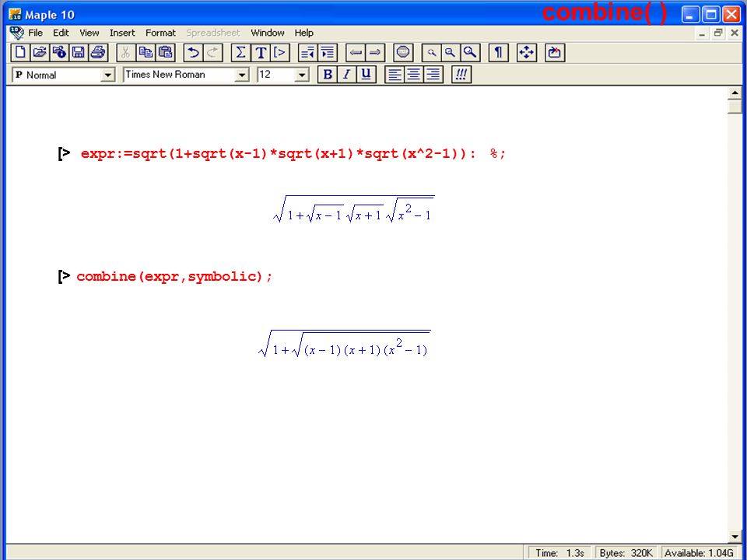Screen dimensions: 747x560
Task: Expand the Normal paragraph style dropdown
Action: click(108, 75)
